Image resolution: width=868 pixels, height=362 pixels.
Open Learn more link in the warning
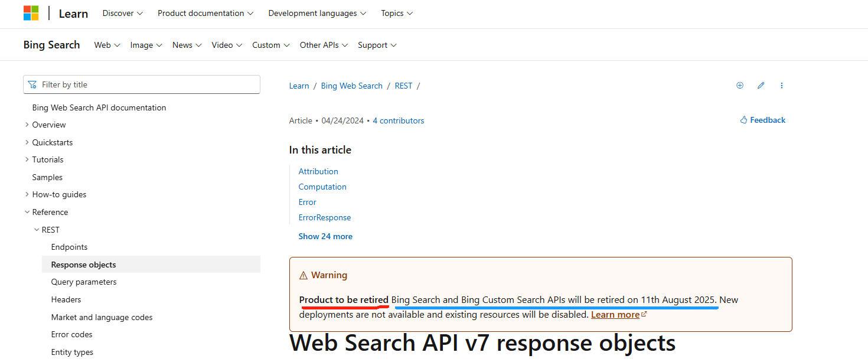[x=619, y=315]
